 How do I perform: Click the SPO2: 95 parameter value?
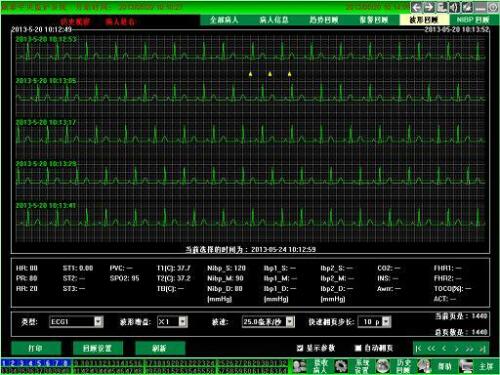pos(124,278)
